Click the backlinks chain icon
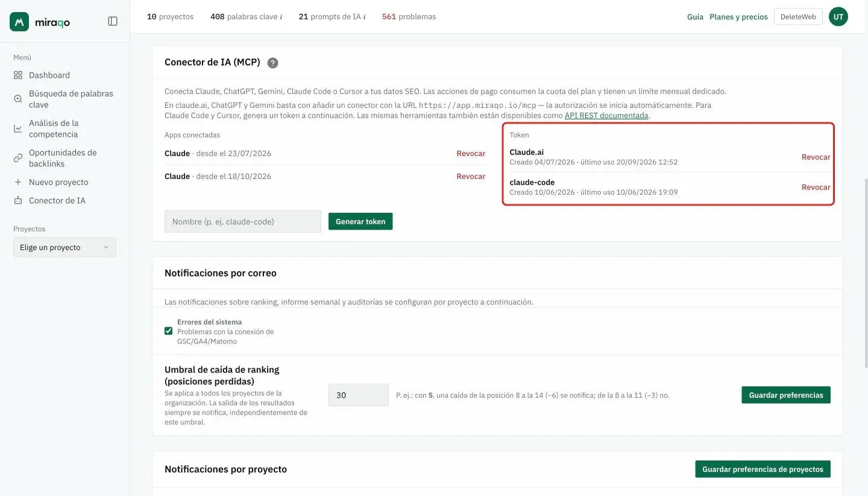 (18, 158)
